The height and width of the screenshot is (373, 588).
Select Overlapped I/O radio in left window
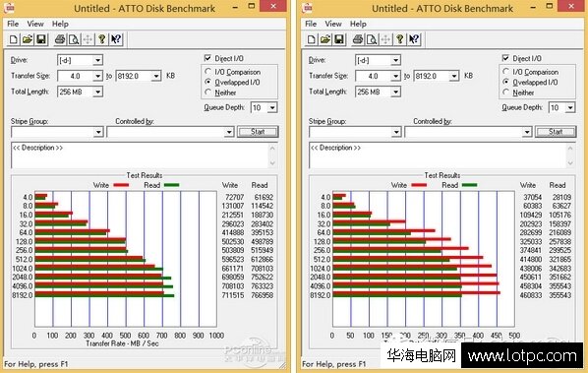coord(208,82)
